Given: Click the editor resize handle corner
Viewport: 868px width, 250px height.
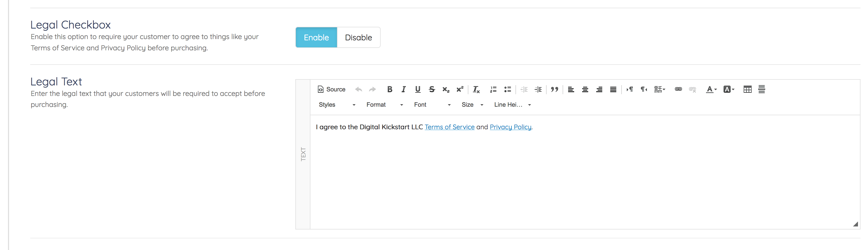Looking at the screenshot, I should pyautogui.click(x=855, y=224).
